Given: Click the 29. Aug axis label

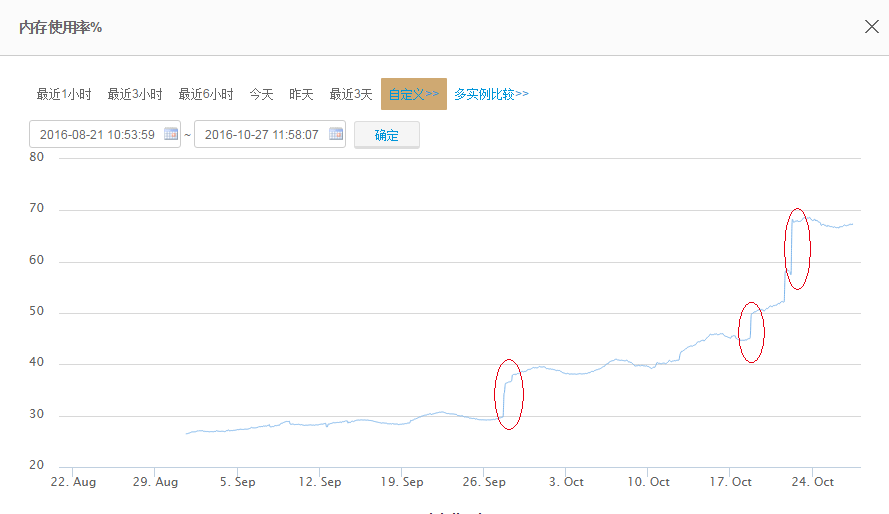Looking at the screenshot, I should coord(155,482).
